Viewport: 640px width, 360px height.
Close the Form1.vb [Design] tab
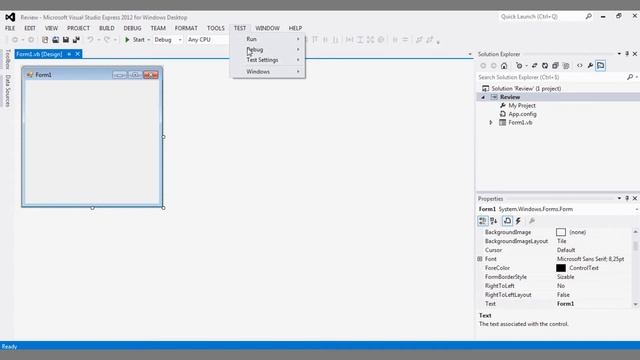click(x=78, y=54)
